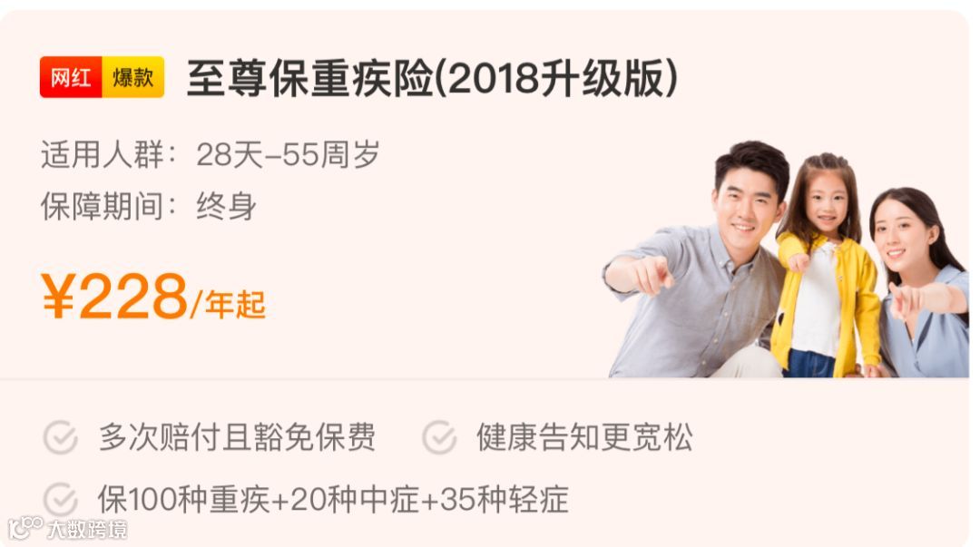The image size is (980, 547).
Task: Click the 健康告知更宽松 feature text
Action: (584, 437)
